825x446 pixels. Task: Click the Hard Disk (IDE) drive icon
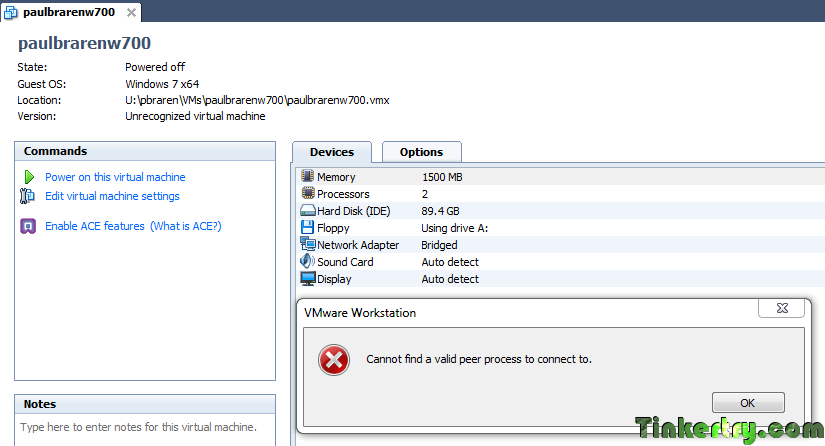pyautogui.click(x=308, y=211)
